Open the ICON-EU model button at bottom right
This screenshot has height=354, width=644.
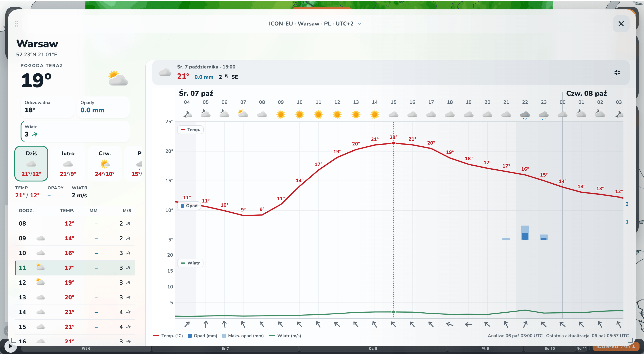click(616, 347)
